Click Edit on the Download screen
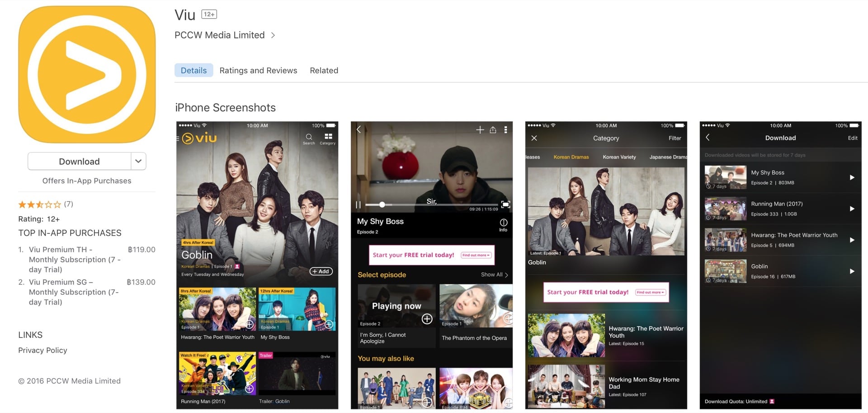The width and height of the screenshot is (868, 413). coord(852,138)
